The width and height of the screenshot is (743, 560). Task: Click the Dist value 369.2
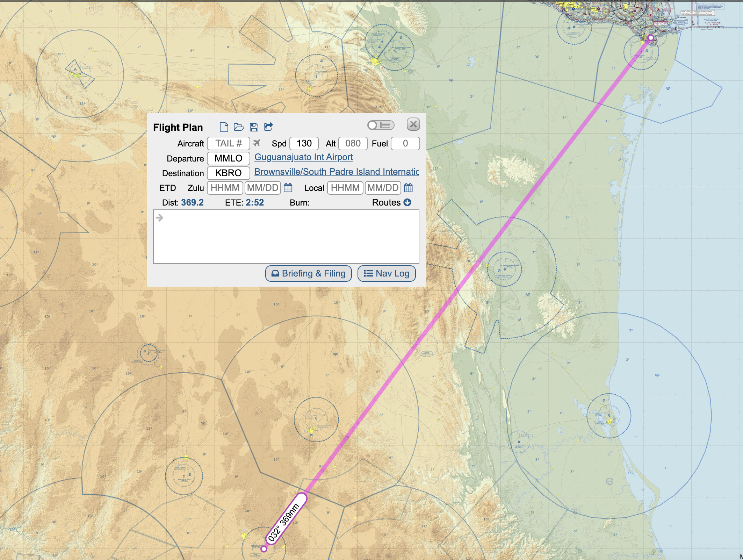(x=192, y=203)
